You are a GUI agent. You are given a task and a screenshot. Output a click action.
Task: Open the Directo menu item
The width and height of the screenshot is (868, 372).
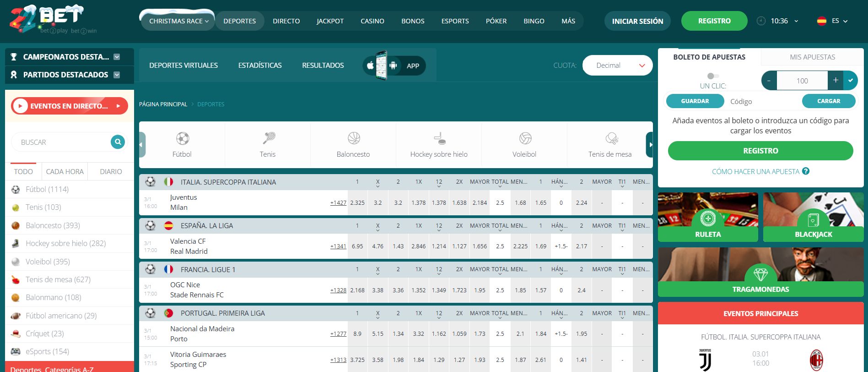[286, 21]
